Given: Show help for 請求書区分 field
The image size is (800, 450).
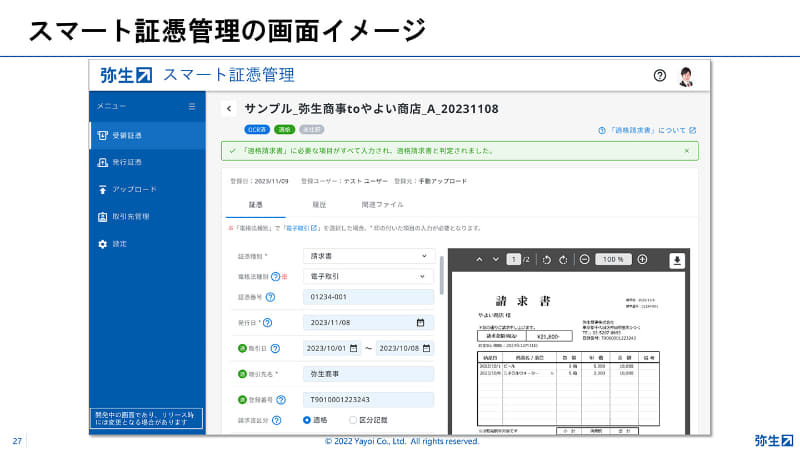Looking at the screenshot, I should pyautogui.click(x=277, y=420).
